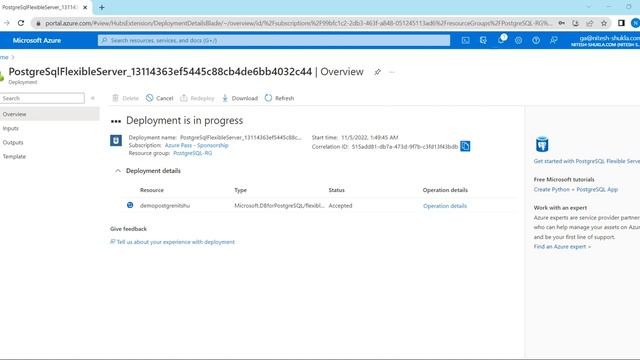Open Azure Cloud Shell icon
Image resolution: width=640 pixels, height=360 pixels.
(x=465, y=40)
